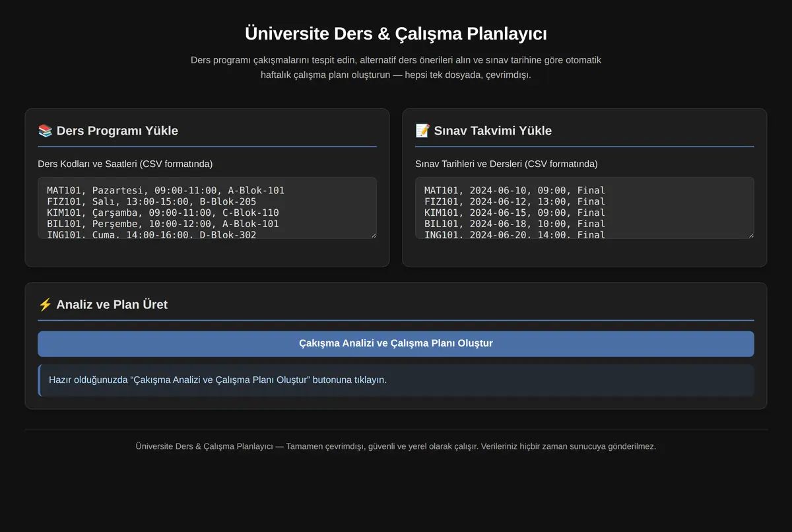Click the line KIM101, Çarşamba, 09:00-11:00, C-Blok-110

coord(163,213)
